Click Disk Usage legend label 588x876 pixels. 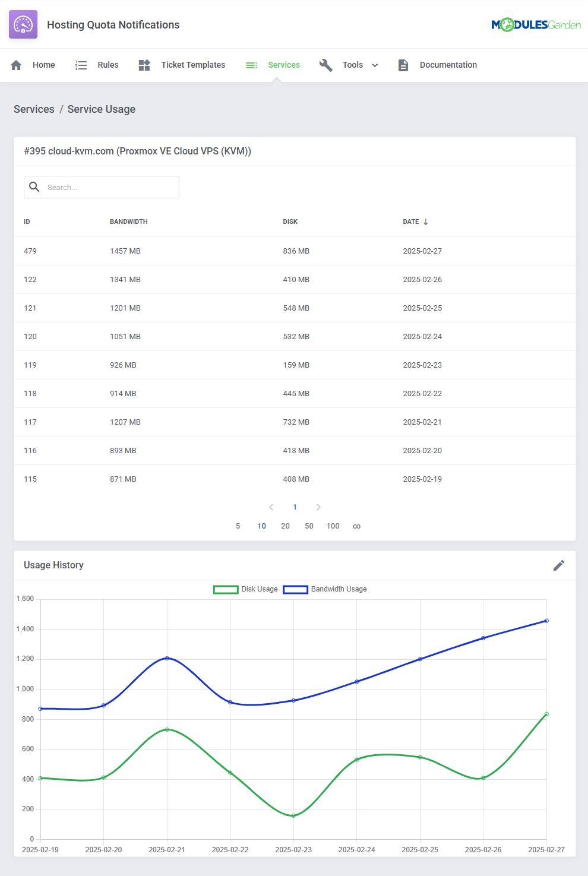coord(260,589)
